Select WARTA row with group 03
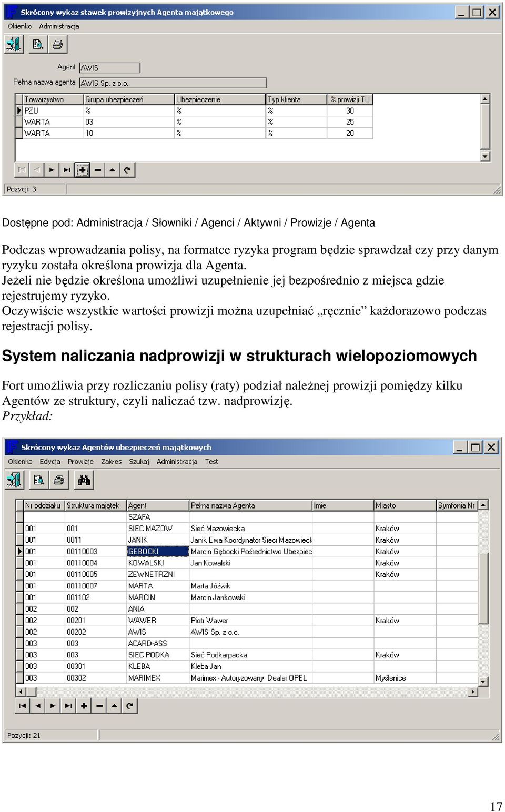Viewport: 505px width, 812px height. 195,121
